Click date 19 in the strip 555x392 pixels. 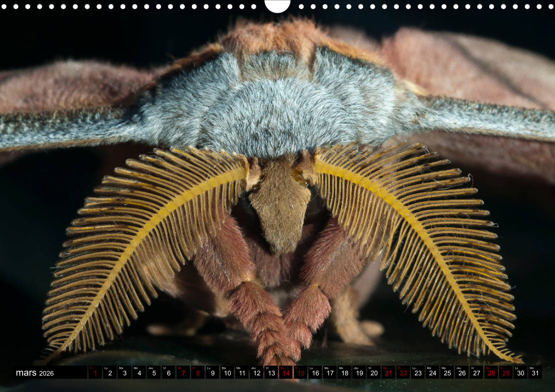tap(359, 373)
